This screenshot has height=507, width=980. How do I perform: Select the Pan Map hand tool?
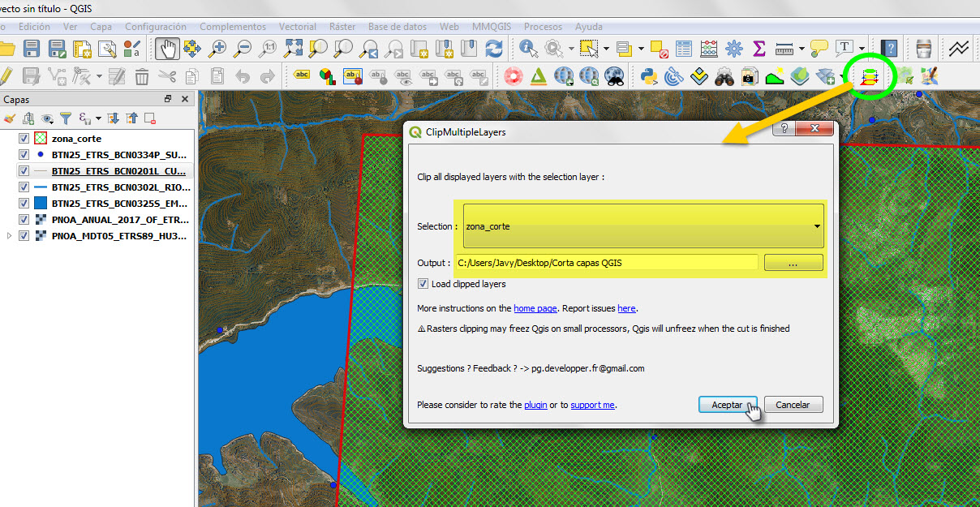coord(168,49)
